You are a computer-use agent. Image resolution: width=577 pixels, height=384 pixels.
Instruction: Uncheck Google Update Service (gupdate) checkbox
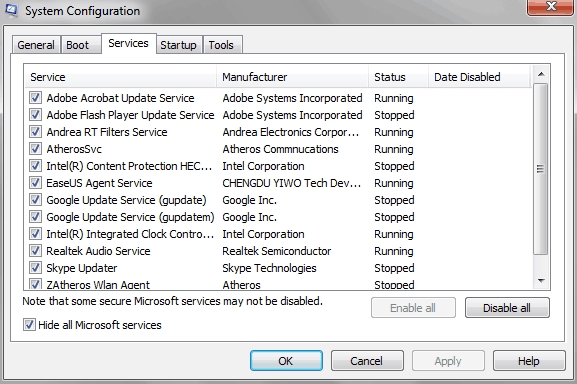tap(35, 200)
